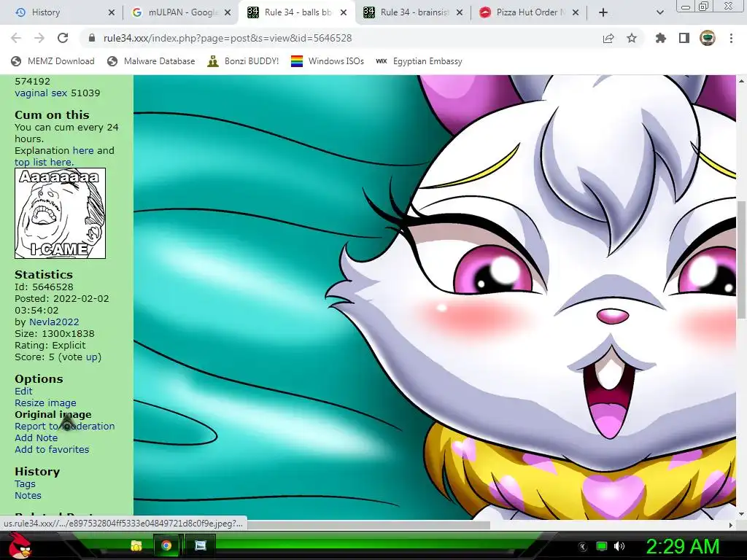Open a new tab with plus button
Image resolution: width=747 pixels, height=560 pixels.
click(603, 12)
